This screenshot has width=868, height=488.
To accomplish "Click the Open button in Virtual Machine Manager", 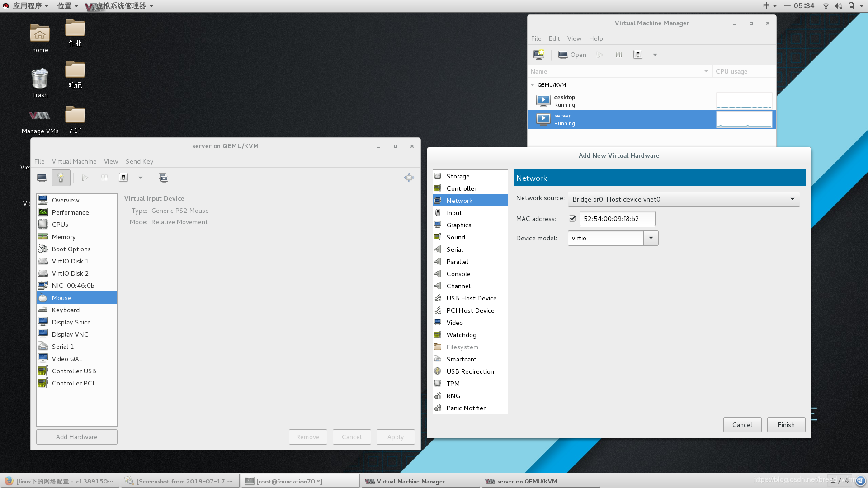I will point(572,55).
